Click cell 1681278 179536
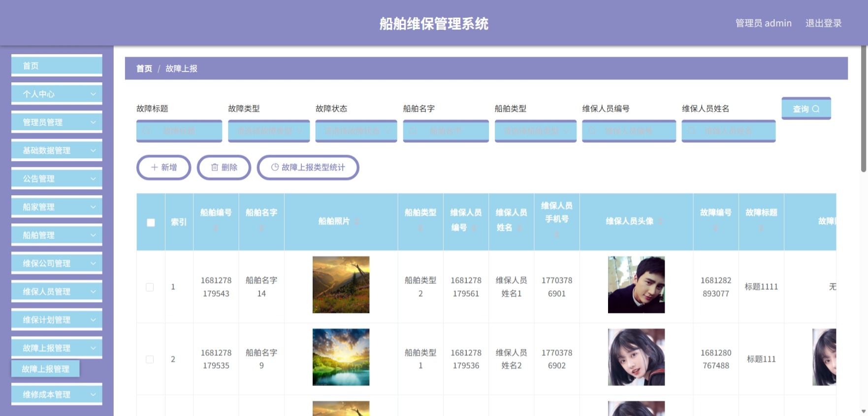Screen dimensions: 868x416 tap(466, 359)
